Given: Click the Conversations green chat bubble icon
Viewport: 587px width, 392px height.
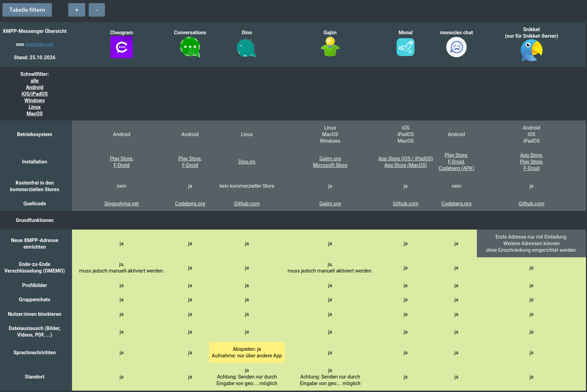Looking at the screenshot, I should (x=190, y=47).
